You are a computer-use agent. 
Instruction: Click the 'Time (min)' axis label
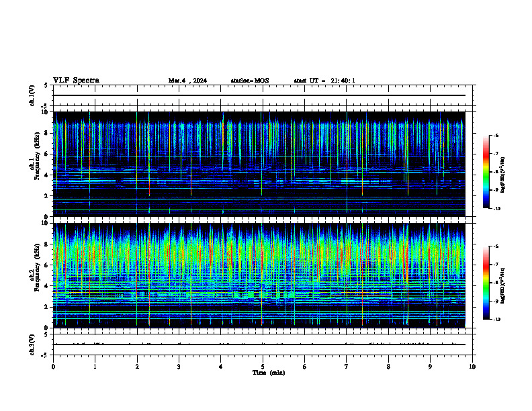click(269, 373)
